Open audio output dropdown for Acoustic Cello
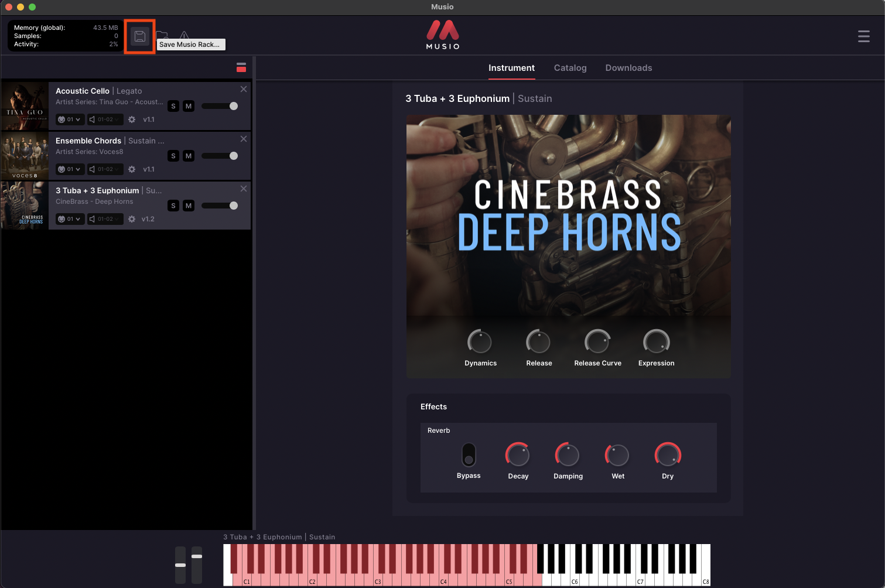The width and height of the screenshot is (885, 588). tap(105, 119)
